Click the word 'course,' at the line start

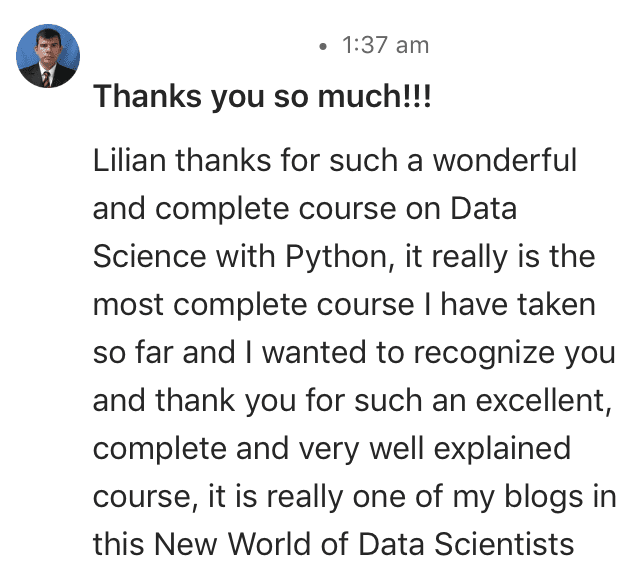[146, 498]
